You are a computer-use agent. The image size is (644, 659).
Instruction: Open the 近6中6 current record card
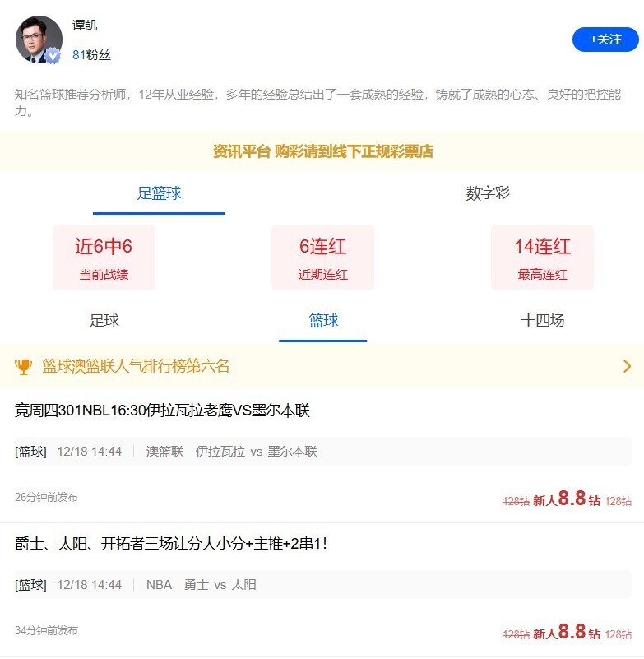[x=104, y=258]
